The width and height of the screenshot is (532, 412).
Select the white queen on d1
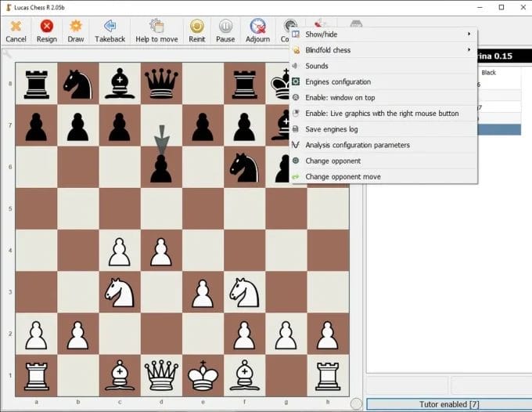click(x=161, y=376)
